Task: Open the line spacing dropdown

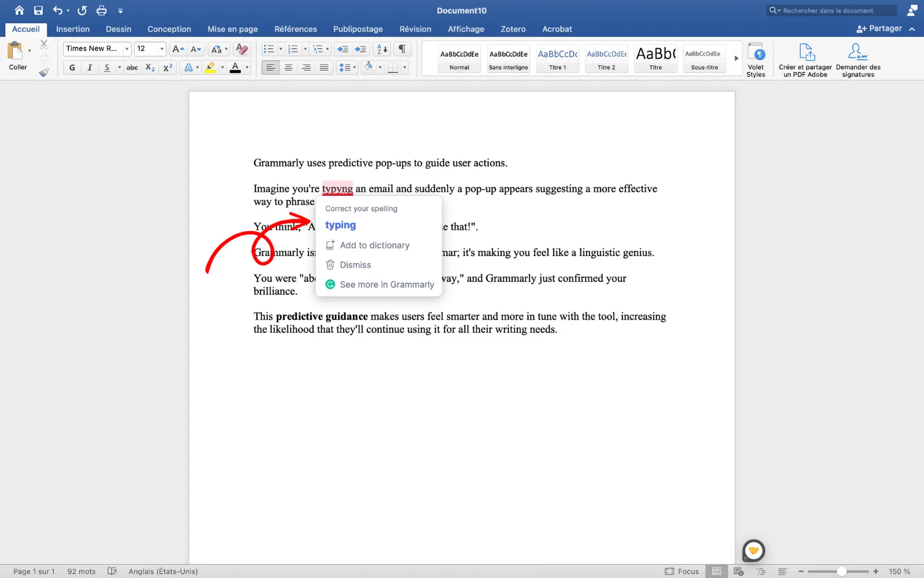Action: tap(347, 68)
